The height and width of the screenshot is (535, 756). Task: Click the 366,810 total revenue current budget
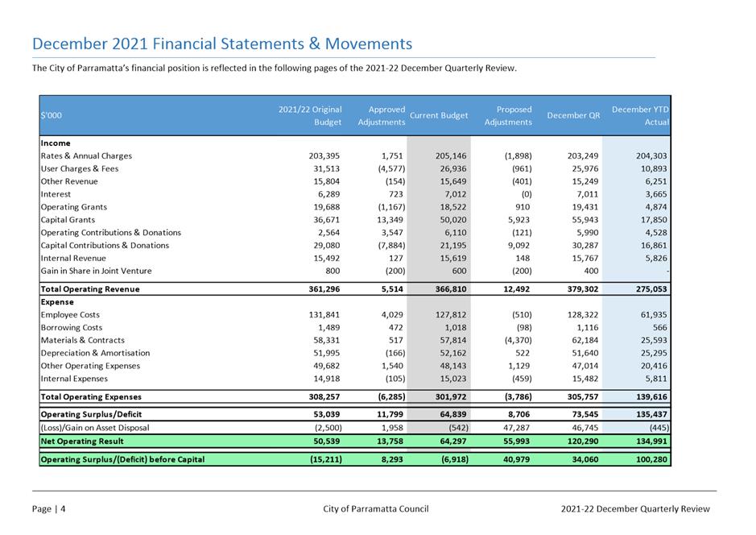pyautogui.click(x=451, y=289)
